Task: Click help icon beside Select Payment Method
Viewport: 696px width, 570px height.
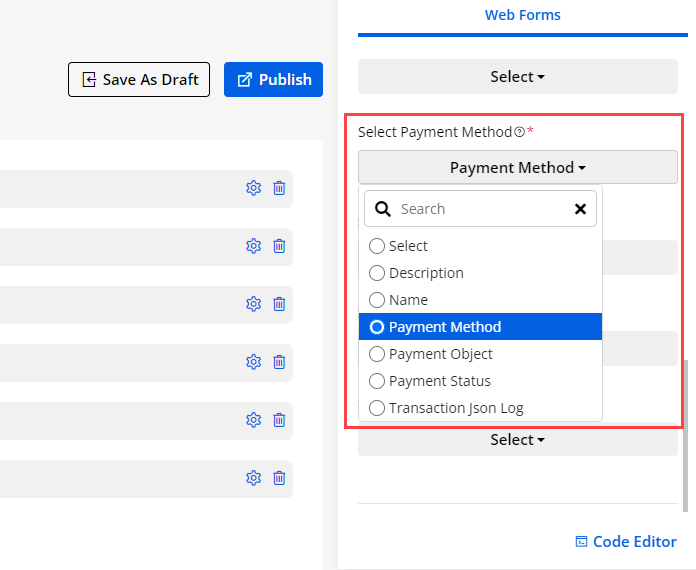Action: 519,132
